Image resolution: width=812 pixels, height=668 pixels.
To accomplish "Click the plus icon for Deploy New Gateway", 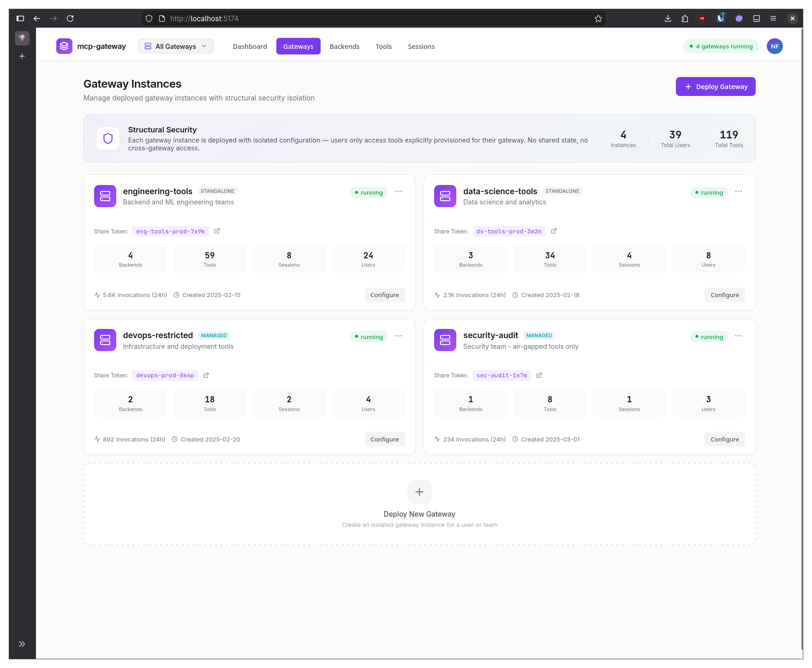I will click(419, 492).
